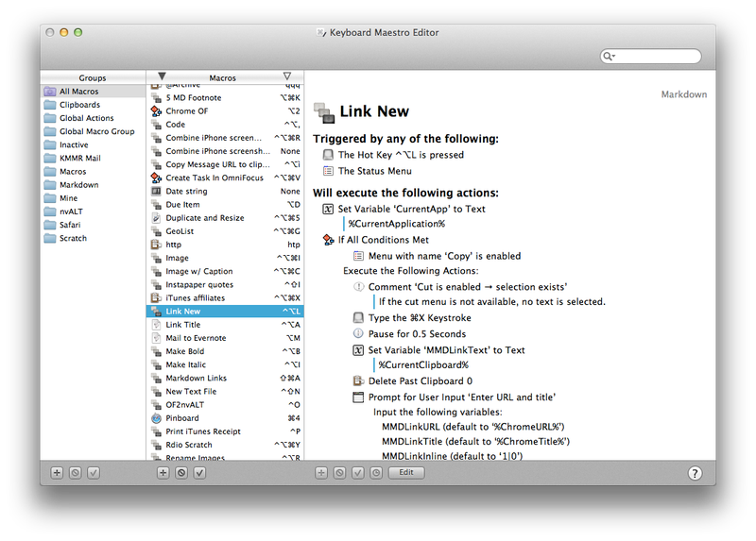Image resolution: width=756 pixels, height=541 pixels.
Task: Open help with the question mark button
Action: (x=695, y=473)
